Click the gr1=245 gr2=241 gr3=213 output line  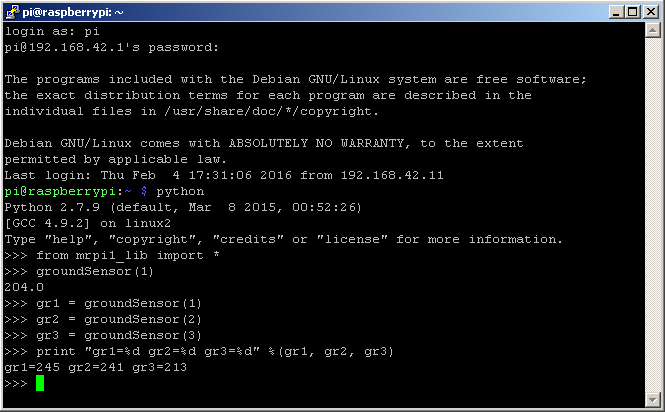(x=95, y=367)
